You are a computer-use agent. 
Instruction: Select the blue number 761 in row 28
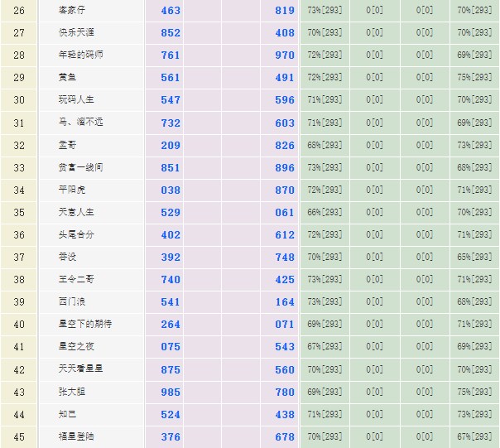pos(171,55)
